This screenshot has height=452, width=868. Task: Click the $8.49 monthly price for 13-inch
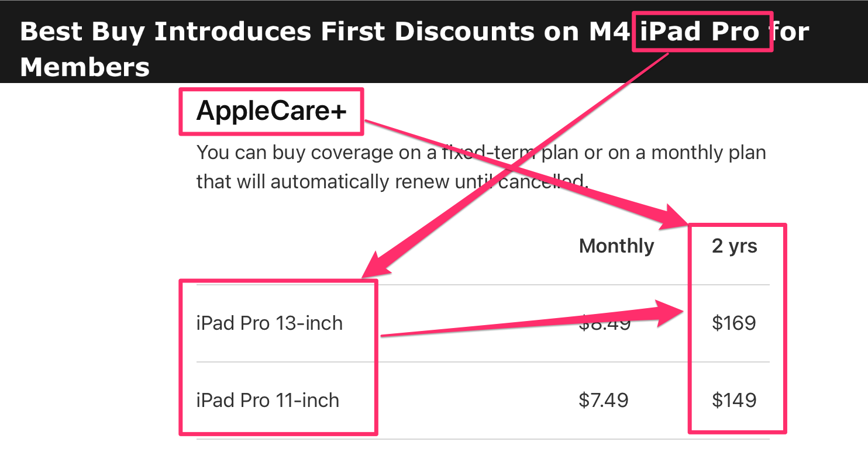pyautogui.click(x=604, y=324)
